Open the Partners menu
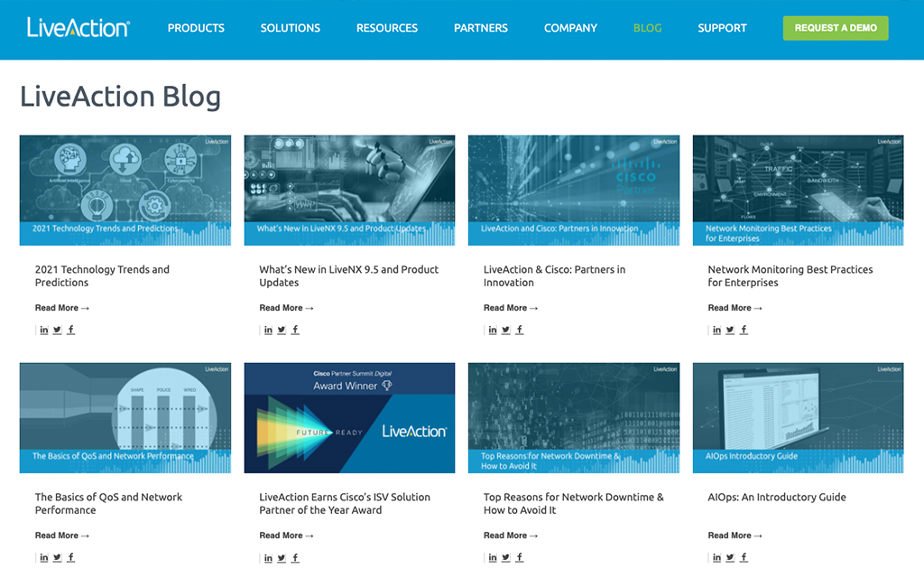Screen dimensions: 924x578 (480, 28)
